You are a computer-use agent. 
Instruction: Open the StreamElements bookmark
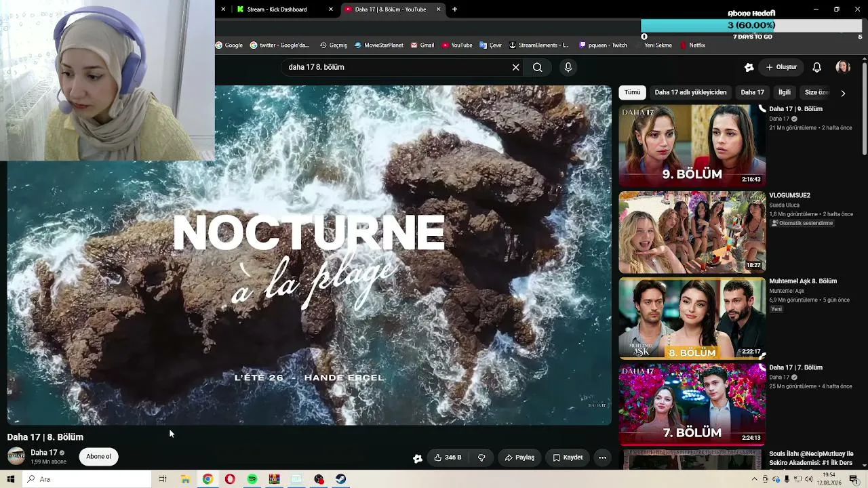point(538,45)
